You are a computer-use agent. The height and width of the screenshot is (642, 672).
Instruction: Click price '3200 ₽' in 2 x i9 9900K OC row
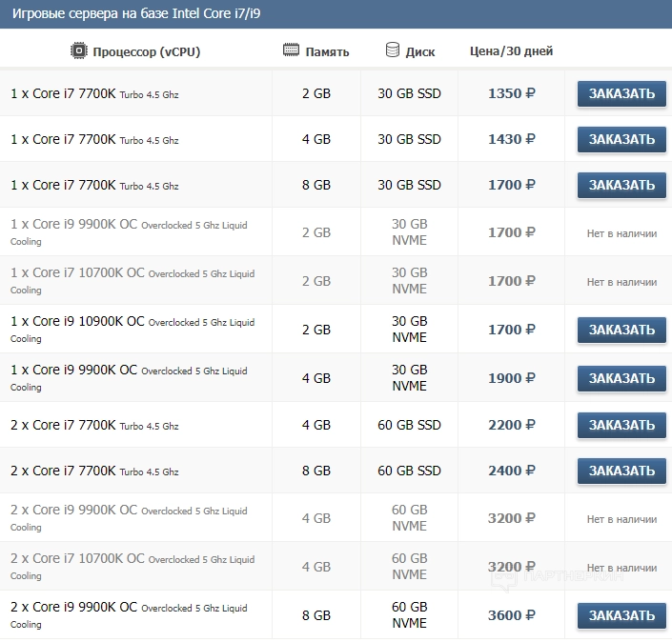coord(512,518)
